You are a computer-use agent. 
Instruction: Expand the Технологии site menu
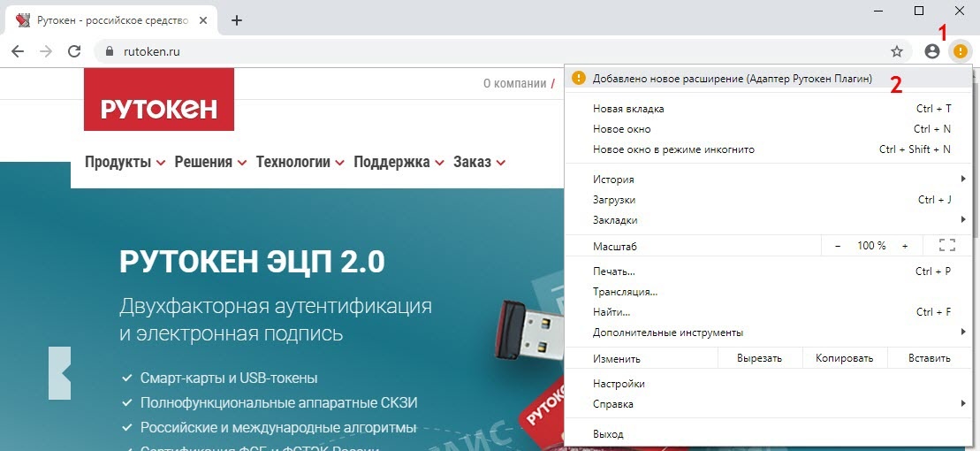coord(300,162)
